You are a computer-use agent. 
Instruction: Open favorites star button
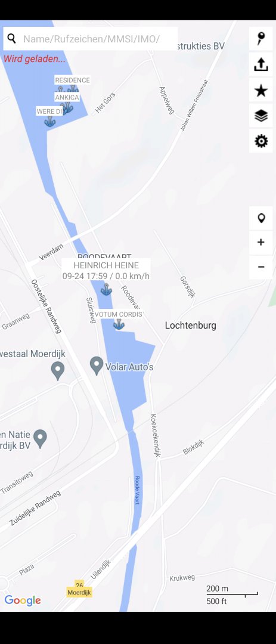click(x=261, y=91)
